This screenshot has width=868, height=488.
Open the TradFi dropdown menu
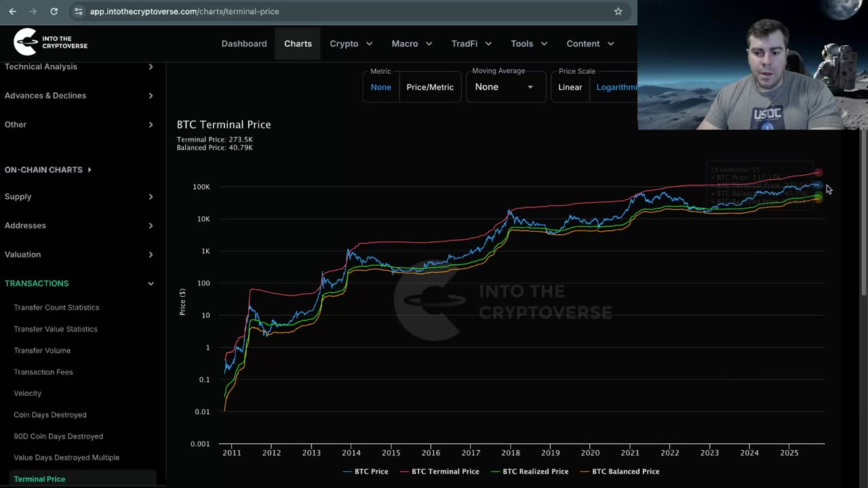(x=472, y=43)
